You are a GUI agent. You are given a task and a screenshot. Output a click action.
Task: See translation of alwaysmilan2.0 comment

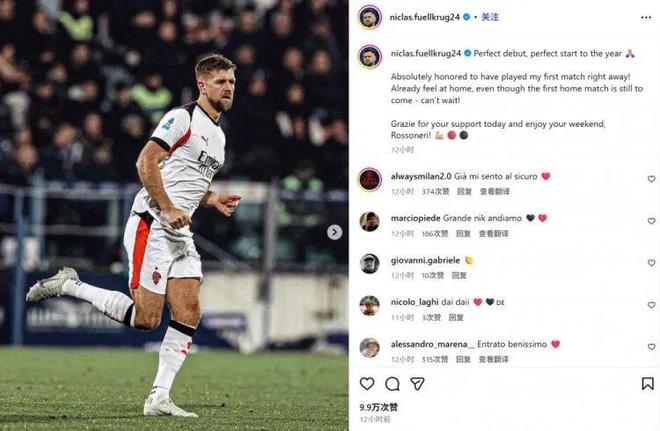coord(495,191)
